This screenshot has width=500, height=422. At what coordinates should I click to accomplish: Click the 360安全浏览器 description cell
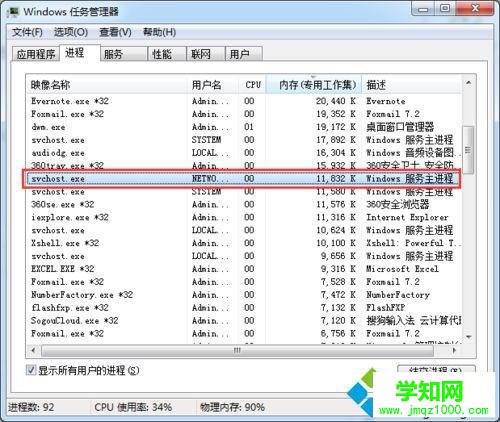(397, 204)
